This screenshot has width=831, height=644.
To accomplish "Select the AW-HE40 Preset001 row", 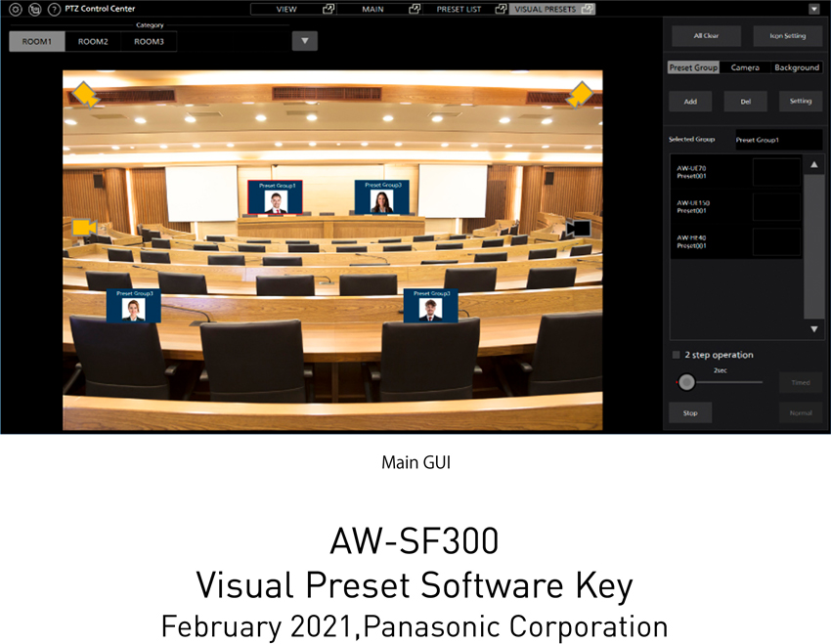I will tap(737, 241).
